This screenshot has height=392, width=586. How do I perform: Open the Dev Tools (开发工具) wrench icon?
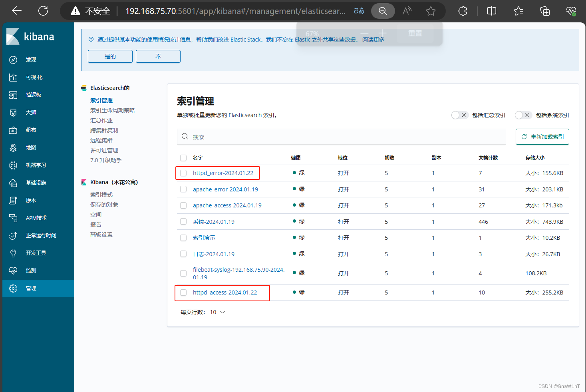pyautogui.click(x=13, y=253)
